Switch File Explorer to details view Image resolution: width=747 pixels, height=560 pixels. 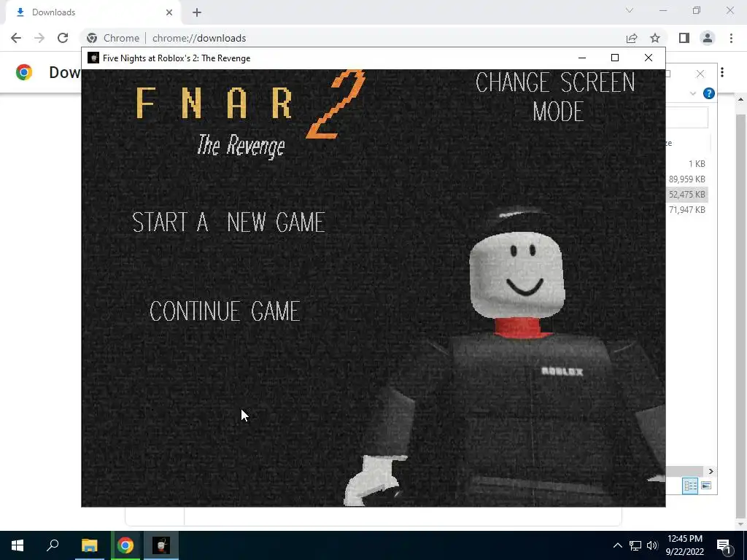pos(690,486)
